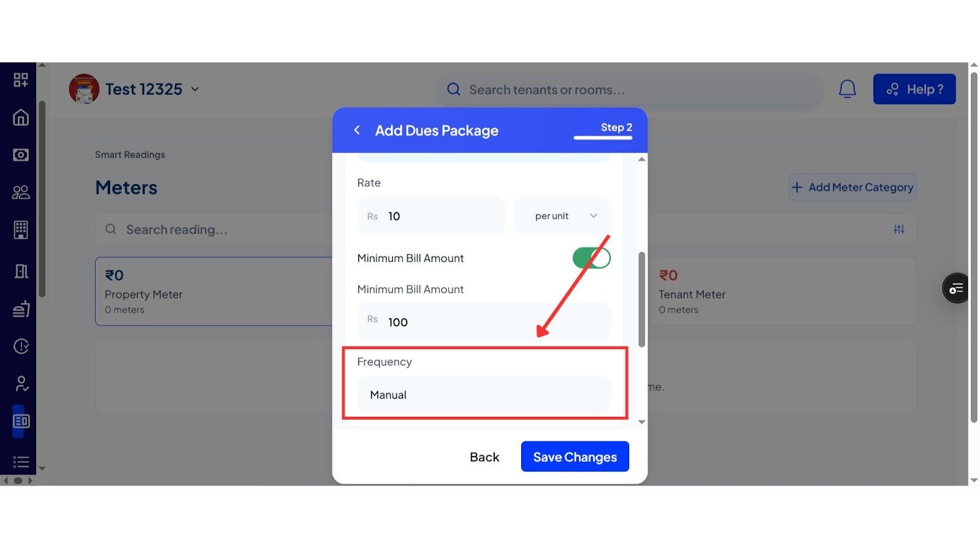Click the Add Meter Category button
This screenshot has height=551, width=980.
[x=853, y=187]
